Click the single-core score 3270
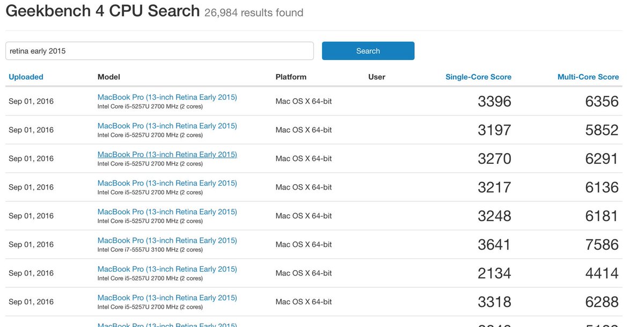Image resolution: width=644 pixels, height=327 pixels. [x=494, y=158]
